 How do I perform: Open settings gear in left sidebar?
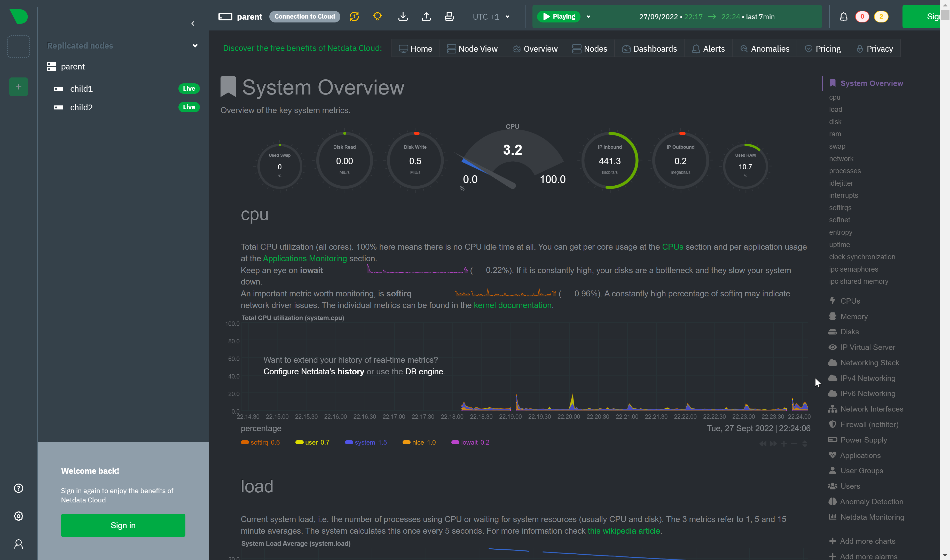19,516
